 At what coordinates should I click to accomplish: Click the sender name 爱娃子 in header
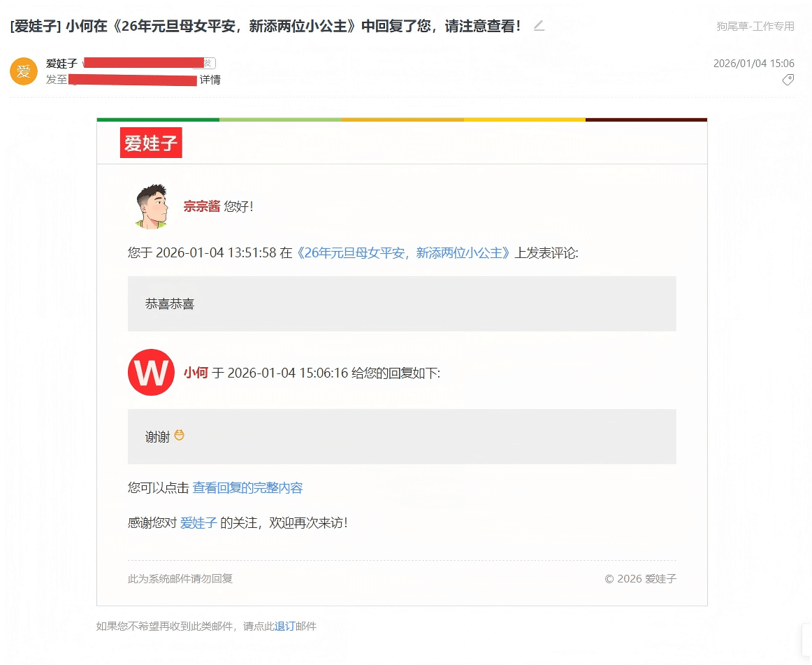[61, 64]
